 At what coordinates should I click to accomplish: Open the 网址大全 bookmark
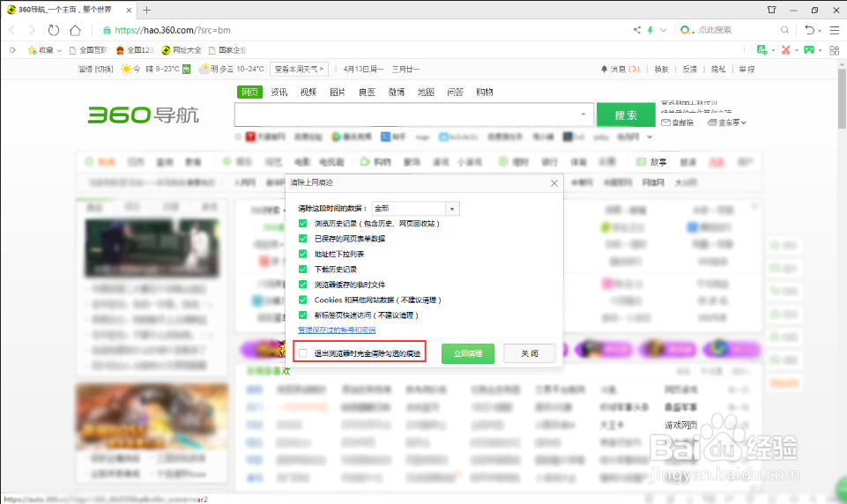182,50
